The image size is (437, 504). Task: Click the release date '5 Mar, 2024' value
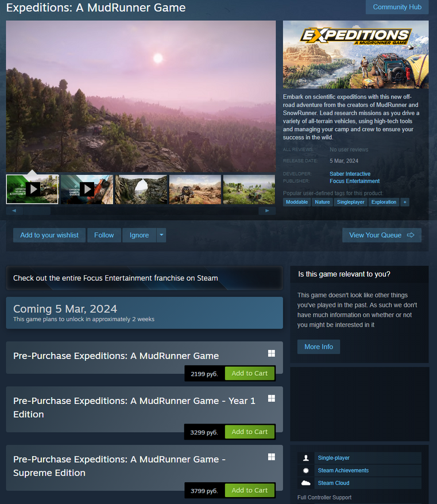(x=344, y=161)
